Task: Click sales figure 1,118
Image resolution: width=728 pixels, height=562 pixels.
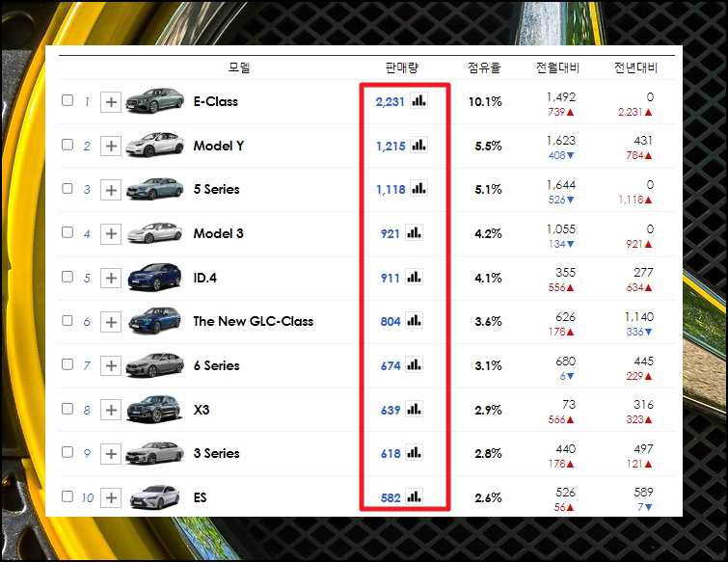Action: tap(391, 190)
